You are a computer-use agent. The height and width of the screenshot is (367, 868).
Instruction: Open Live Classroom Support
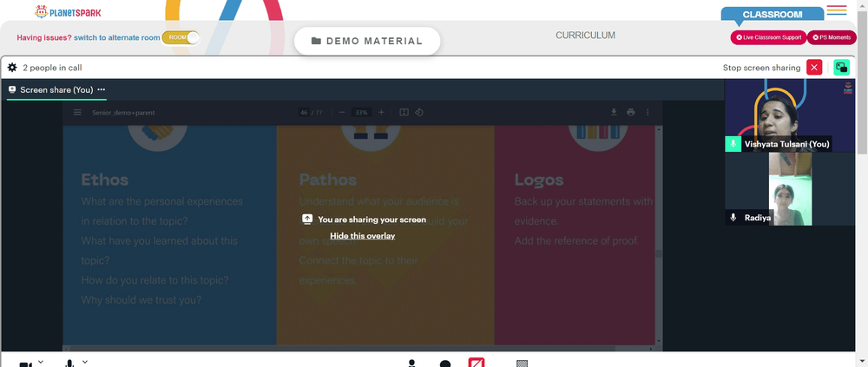click(768, 37)
